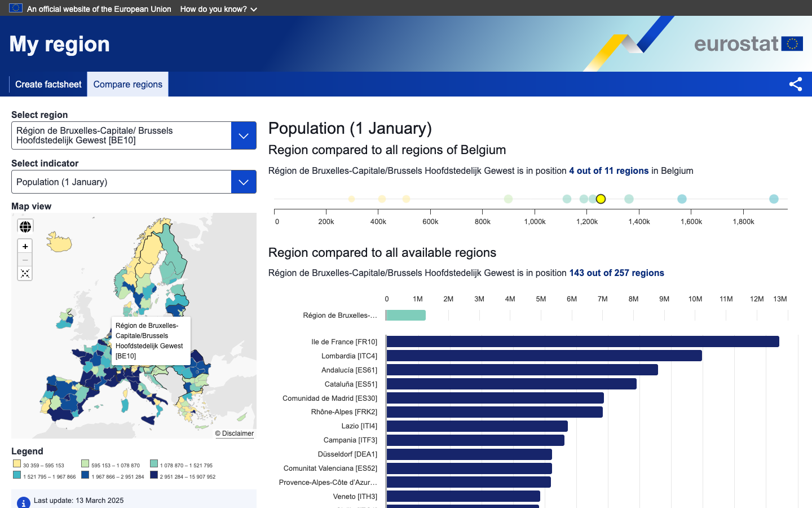Open the Select indicator dropdown arrow
This screenshot has height=508, width=812.
pyautogui.click(x=244, y=182)
